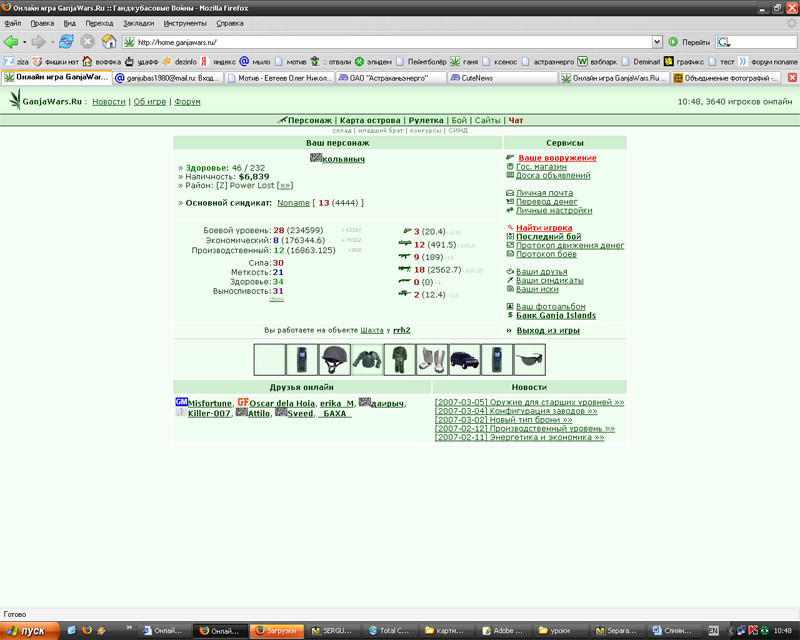
Task: Click the pistol skill icon next to 3 (20.4)
Action: 407,231
